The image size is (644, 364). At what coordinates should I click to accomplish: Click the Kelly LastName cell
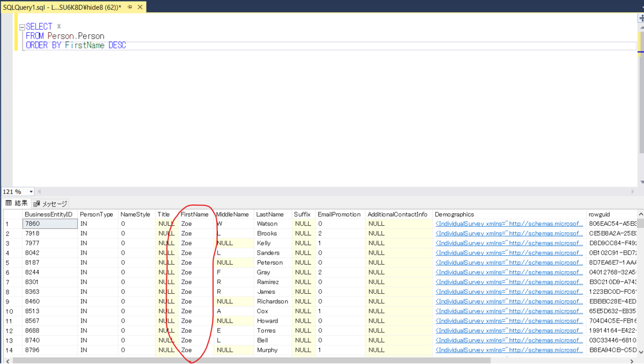point(273,243)
